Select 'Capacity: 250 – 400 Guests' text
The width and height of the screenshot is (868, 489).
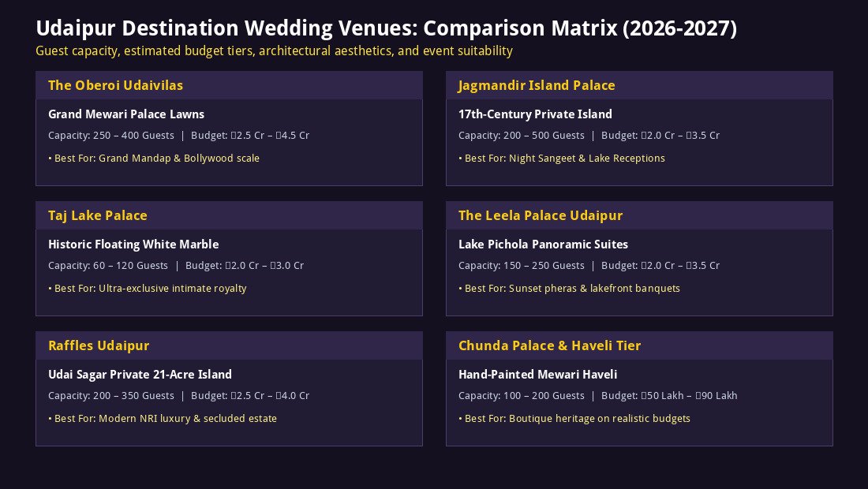coord(111,136)
